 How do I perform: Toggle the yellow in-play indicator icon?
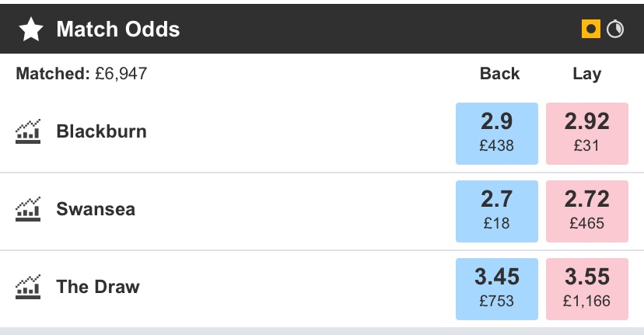coord(591,30)
